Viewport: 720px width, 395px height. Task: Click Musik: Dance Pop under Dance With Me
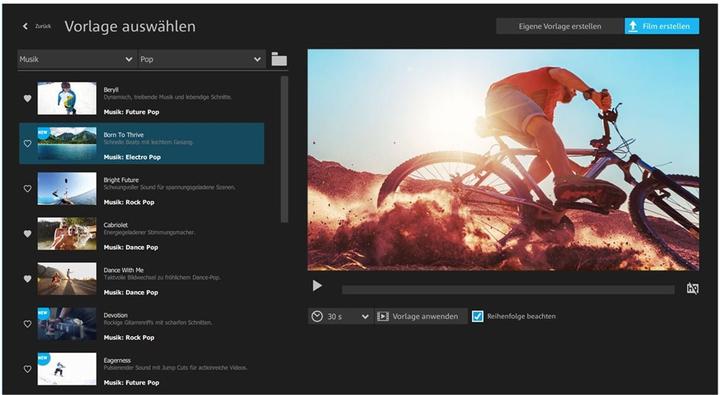click(131, 292)
